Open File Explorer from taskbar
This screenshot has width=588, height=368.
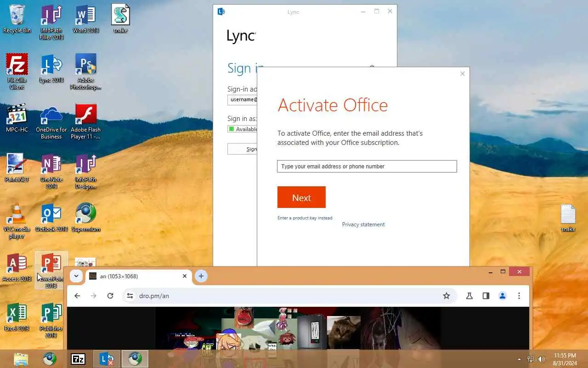(x=21, y=359)
